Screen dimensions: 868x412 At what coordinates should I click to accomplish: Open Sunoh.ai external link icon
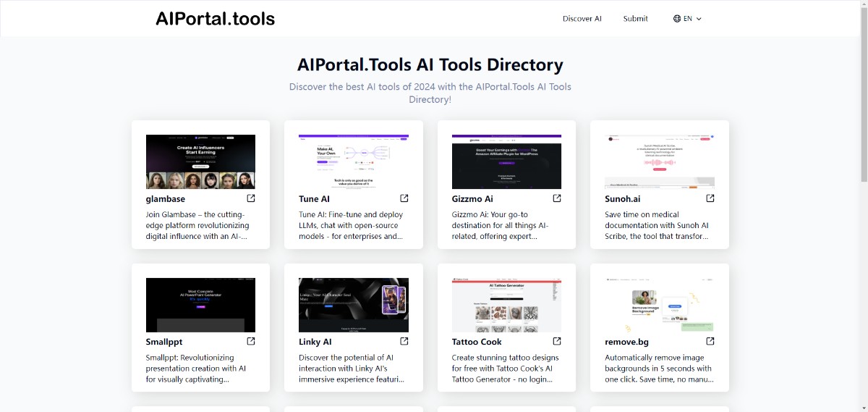click(x=710, y=198)
